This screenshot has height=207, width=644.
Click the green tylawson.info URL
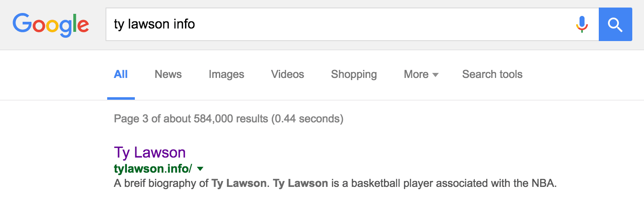point(153,168)
